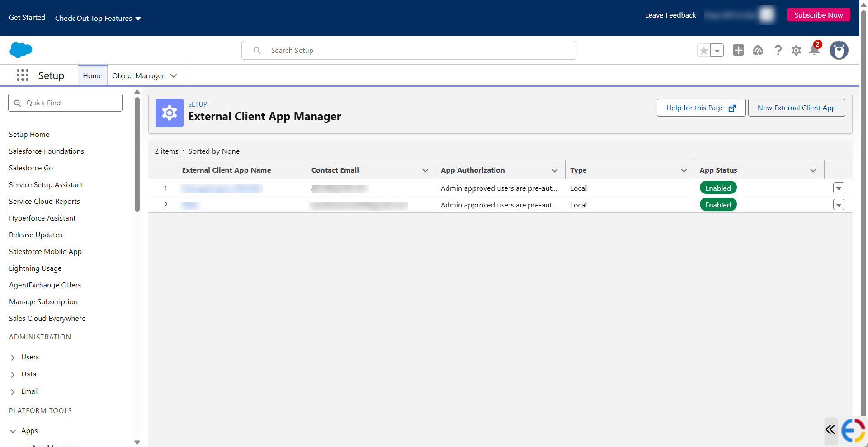Click the search magnifier icon in Search Setup
868x447 pixels.
[257, 51]
